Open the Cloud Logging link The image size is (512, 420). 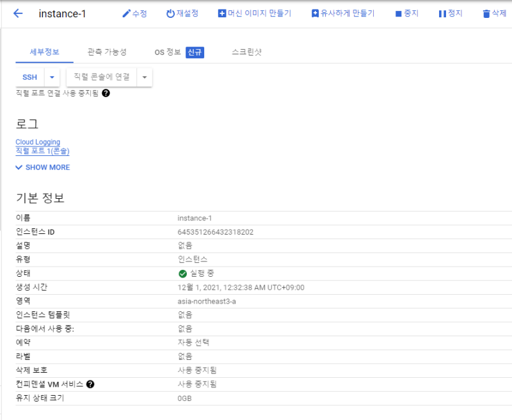click(38, 142)
